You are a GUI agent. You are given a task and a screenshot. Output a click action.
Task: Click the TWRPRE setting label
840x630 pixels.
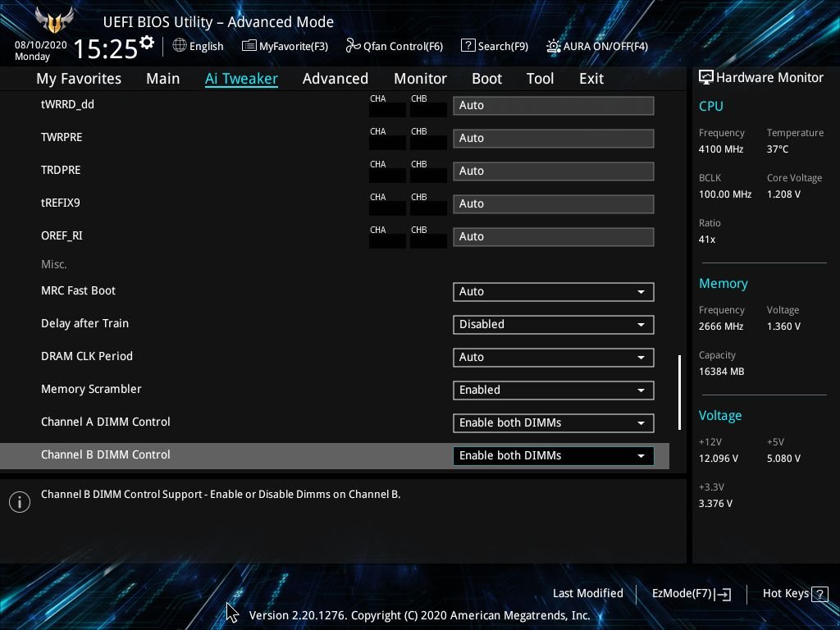pos(62,137)
